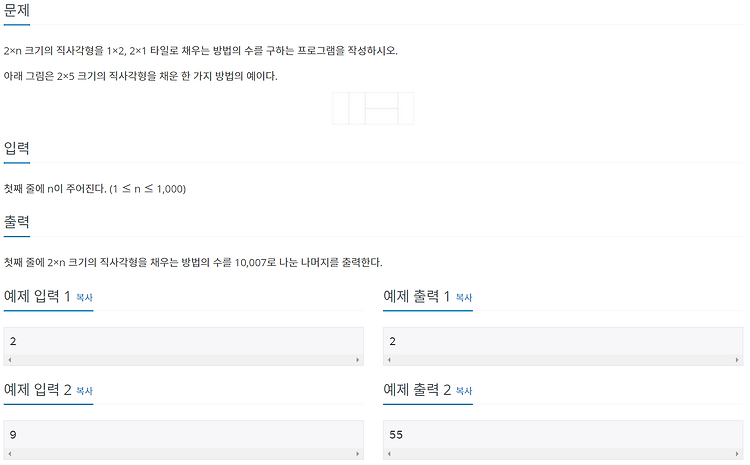This screenshot has width=750, height=465.
Task: Copy 예제 입력 1 via 복사 link
Action: (84, 298)
